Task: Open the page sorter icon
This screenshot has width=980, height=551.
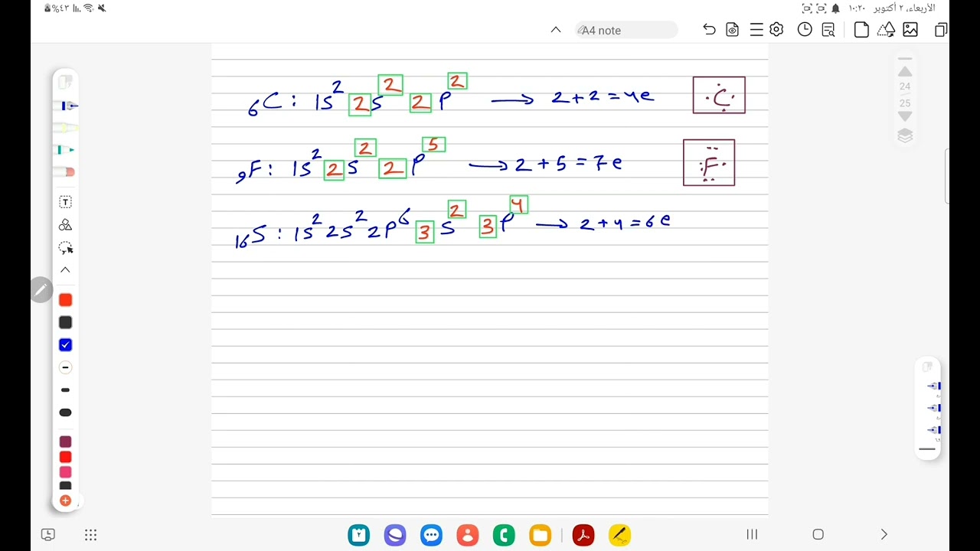Action: point(941,30)
